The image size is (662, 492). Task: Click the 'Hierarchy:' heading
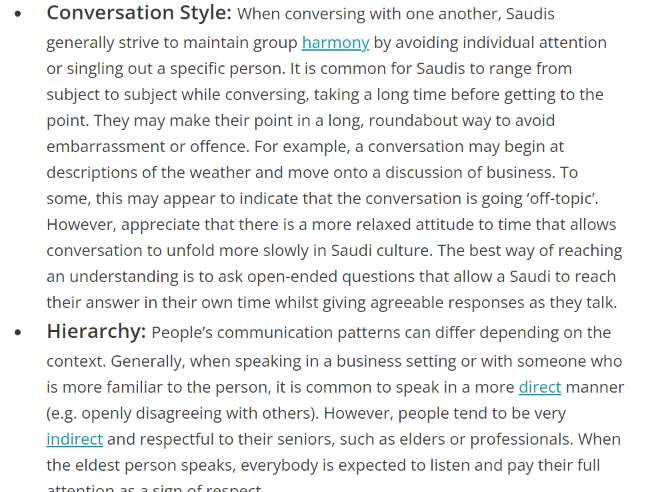pyautogui.click(x=96, y=332)
